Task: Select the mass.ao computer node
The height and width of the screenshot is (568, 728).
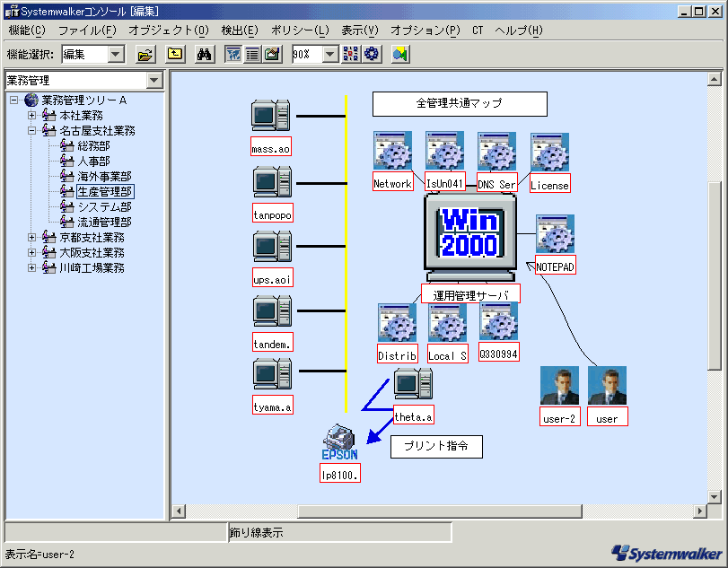Action: tap(270, 118)
